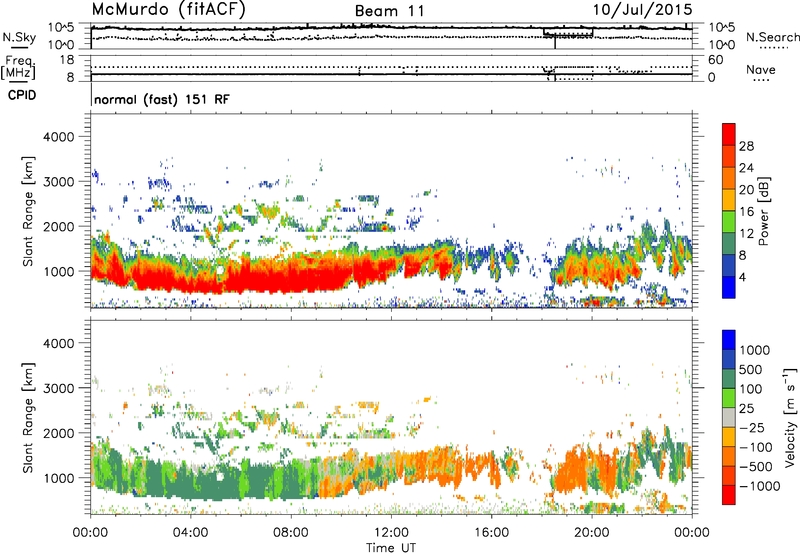
Task: Click the '04:00' time axis tick label
Action: click(191, 533)
